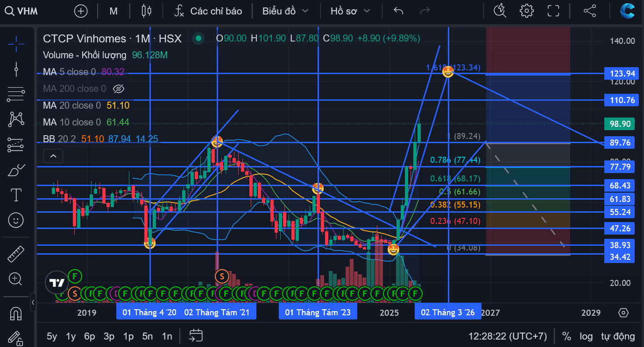Open chart settings gear in top toolbar
This screenshot has height=347, width=644.
526,11
